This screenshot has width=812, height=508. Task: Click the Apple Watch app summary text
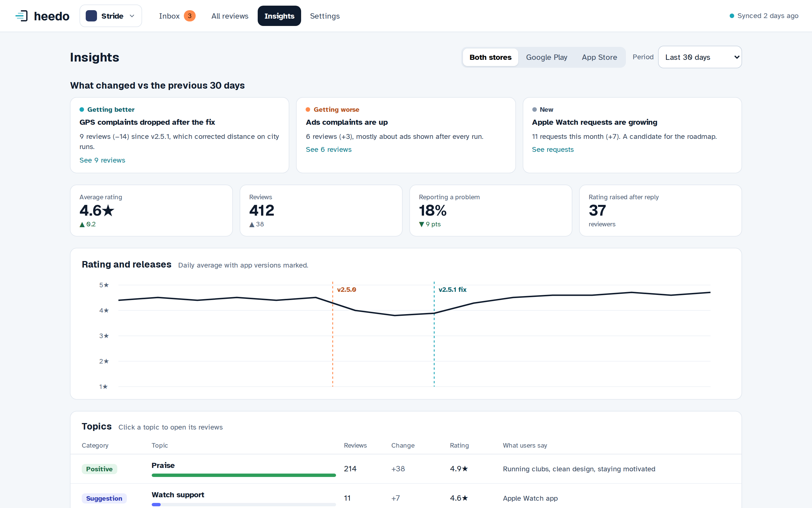(x=530, y=498)
